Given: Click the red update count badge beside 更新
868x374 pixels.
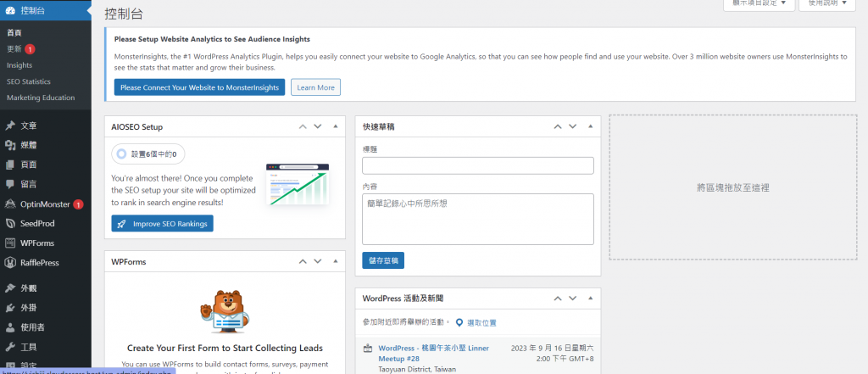Looking at the screenshot, I should pyautogui.click(x=30, y=49).
